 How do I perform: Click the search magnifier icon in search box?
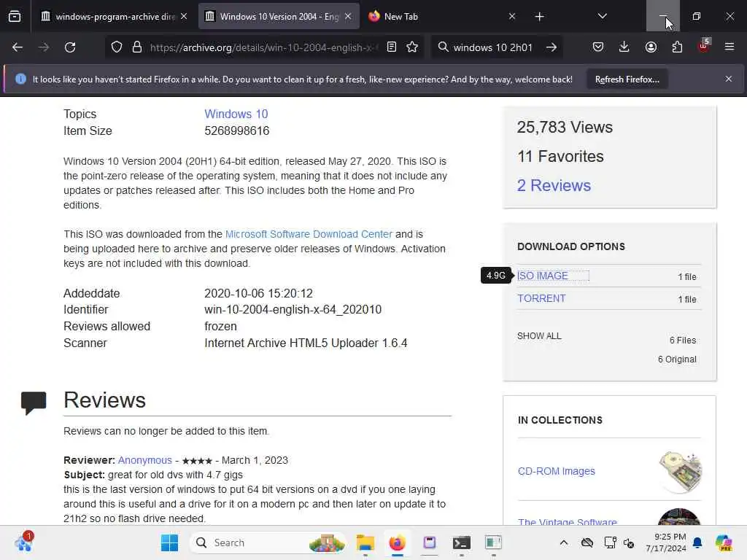coord(443,47)
